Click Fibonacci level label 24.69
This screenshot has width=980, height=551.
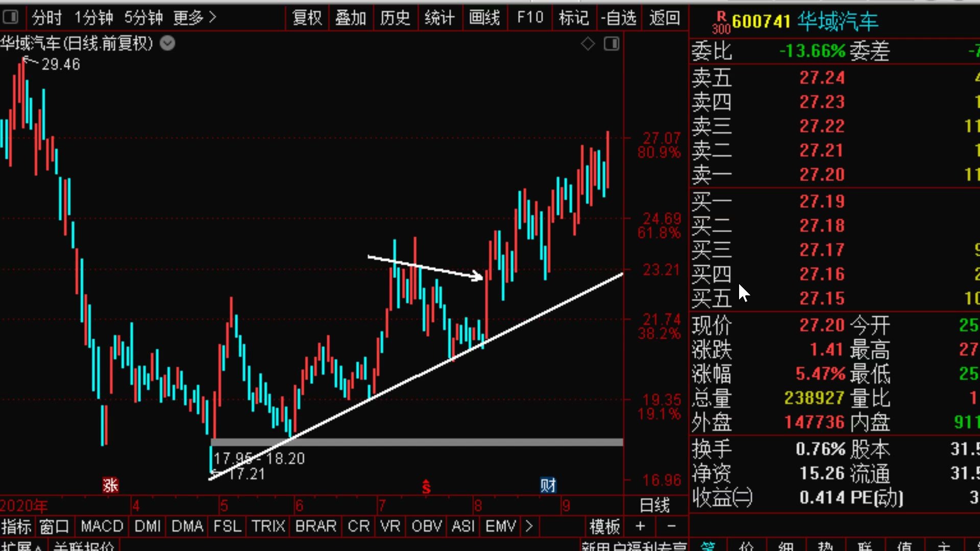[662, 219]
